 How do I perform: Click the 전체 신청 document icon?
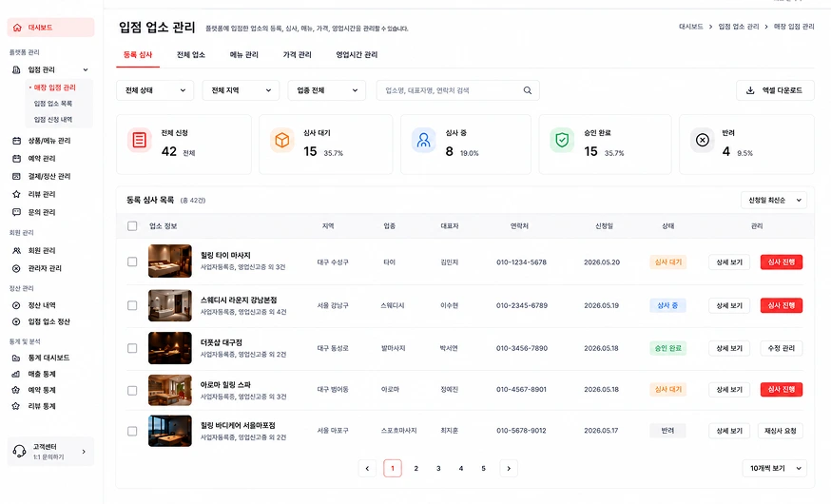pos(140,141)
